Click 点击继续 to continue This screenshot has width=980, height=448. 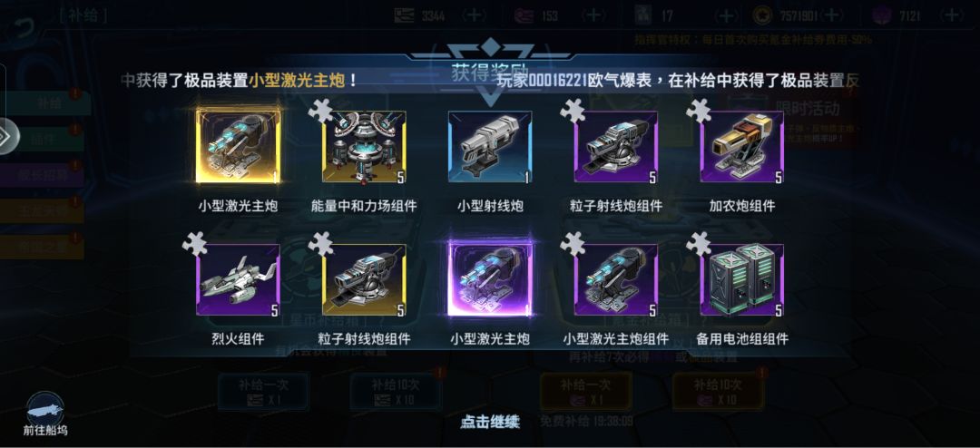point(490,422)
